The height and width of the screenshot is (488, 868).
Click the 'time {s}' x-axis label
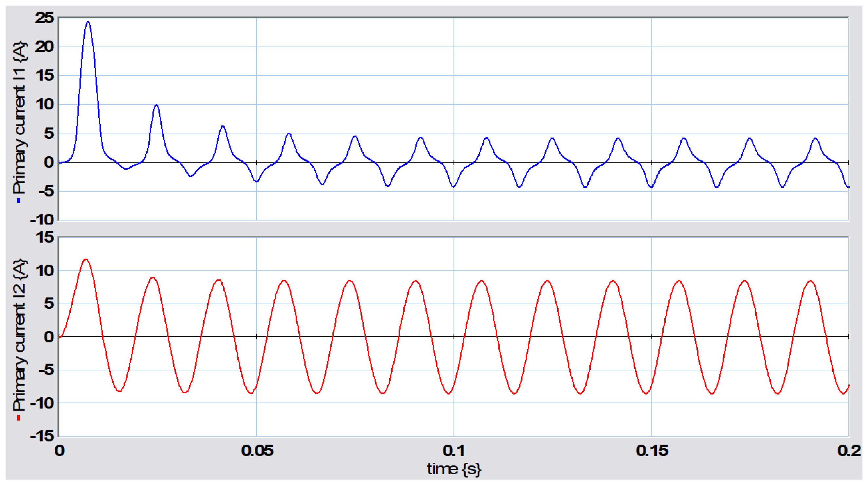[x=453, y=469]
